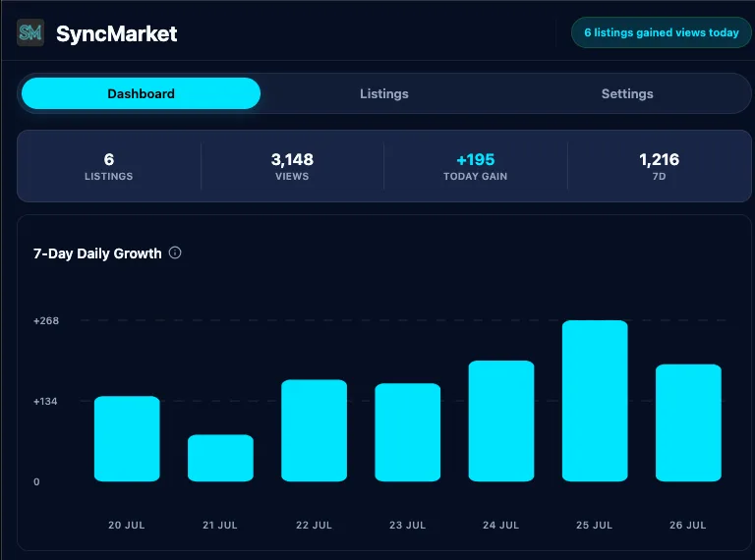The width and height of the screenshot is (755, 560).
Task: Open the Listings tab
Action: point(383,93)
